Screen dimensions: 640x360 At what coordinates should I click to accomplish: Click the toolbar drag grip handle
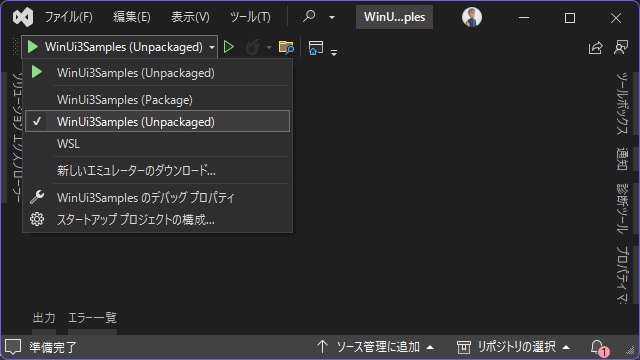coord(16,47)
